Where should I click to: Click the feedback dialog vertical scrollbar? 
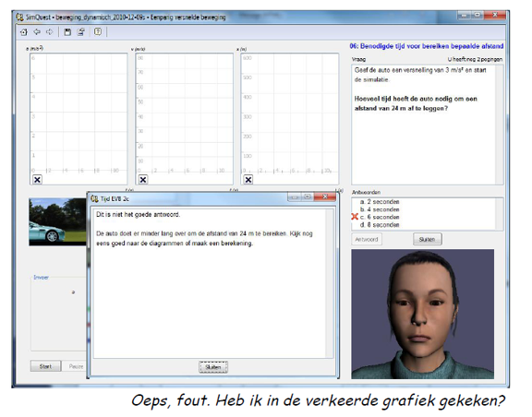click(x=330, y=283)
